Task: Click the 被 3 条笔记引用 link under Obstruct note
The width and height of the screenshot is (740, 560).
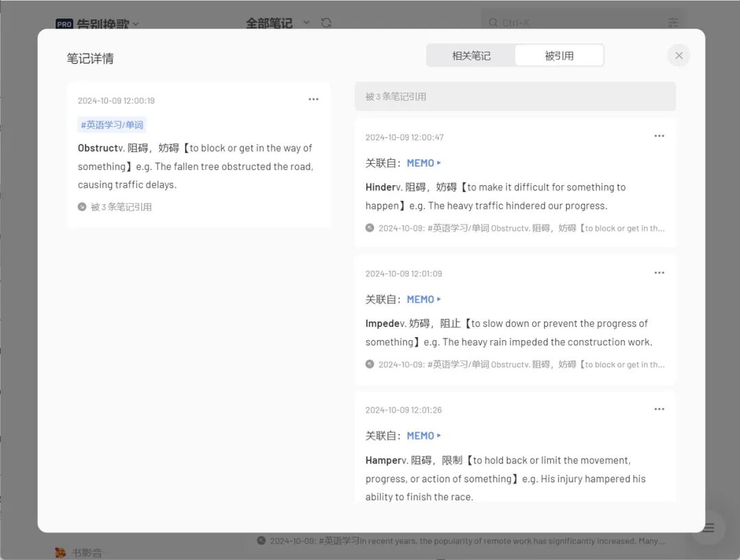Action: click(121, 207)
